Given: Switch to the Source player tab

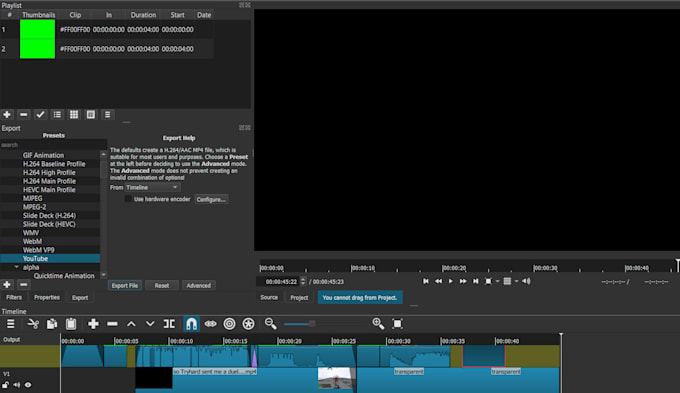Looking at the screenshot, I should (x=269, y=297).
